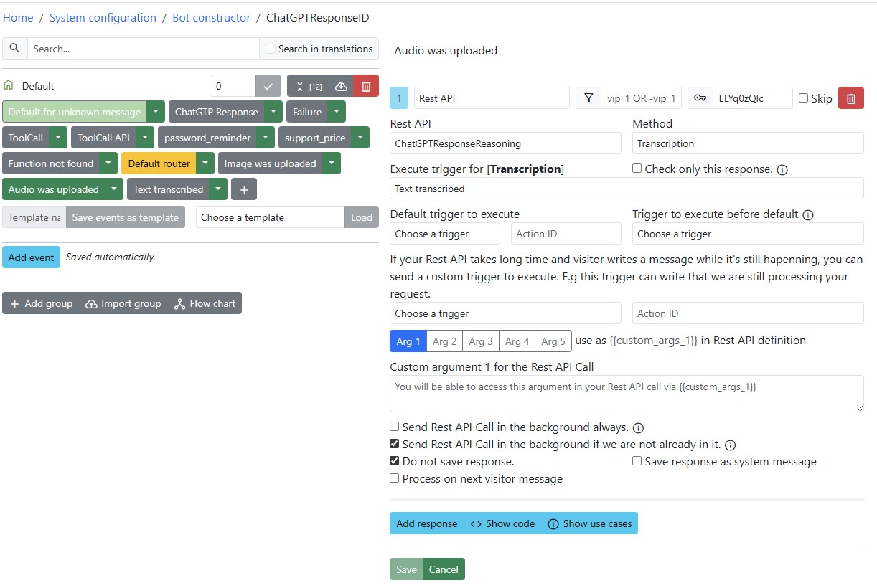Click the Cancel button
877x588 pixels.
[x=444, y=569]
